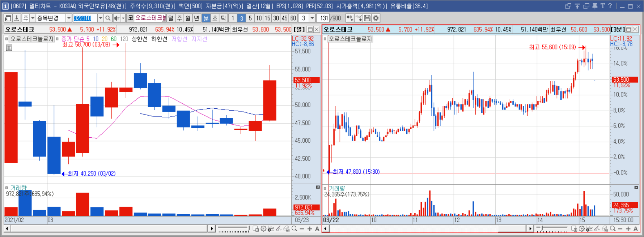Open the stock code 322310 dropdown arrow
644x237 pixels.
click(101, 18)
